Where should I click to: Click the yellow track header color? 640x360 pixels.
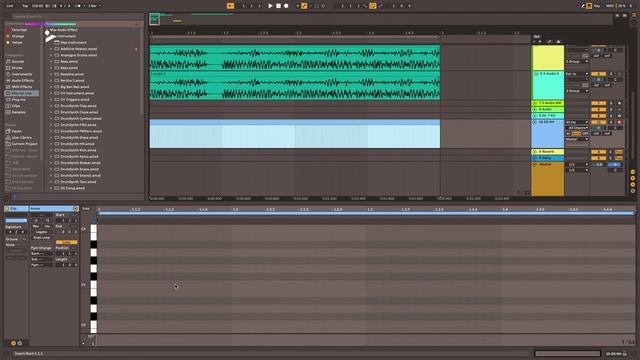(548, 58)
